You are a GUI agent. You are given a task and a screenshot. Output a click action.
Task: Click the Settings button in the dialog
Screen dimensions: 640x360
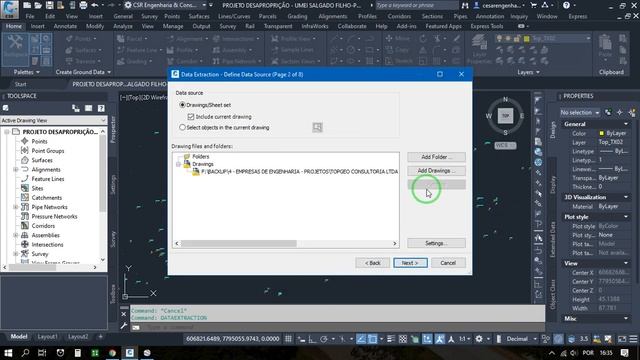(x=436, y=243)
